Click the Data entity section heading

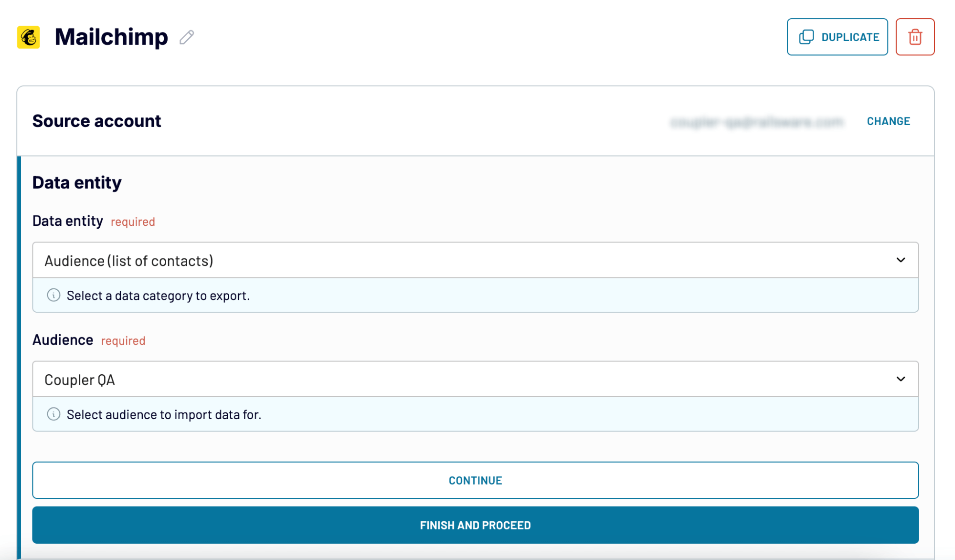[76, 182]
